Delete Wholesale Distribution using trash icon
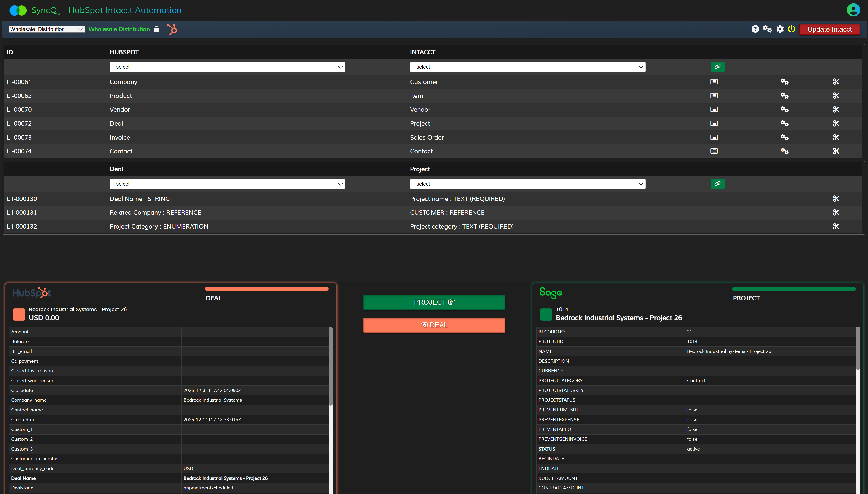Image resolution: width=868 pixels, height=494 pixels. 156,29
